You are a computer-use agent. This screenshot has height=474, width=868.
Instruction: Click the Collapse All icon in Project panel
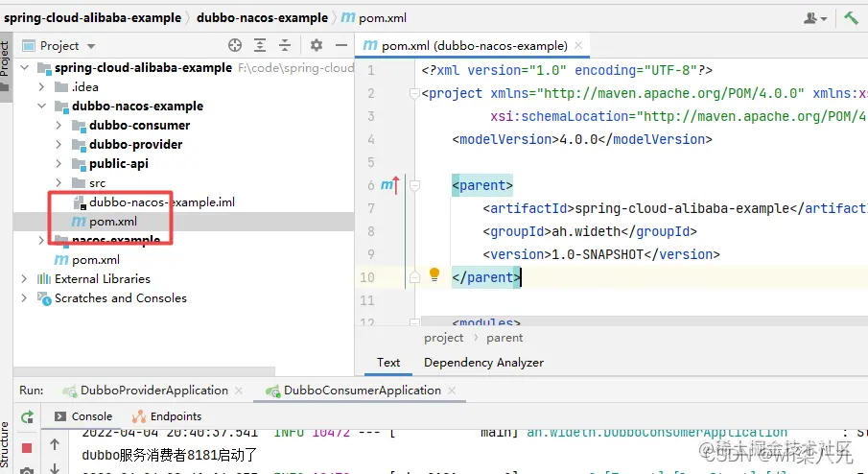[x=285, y=45]
